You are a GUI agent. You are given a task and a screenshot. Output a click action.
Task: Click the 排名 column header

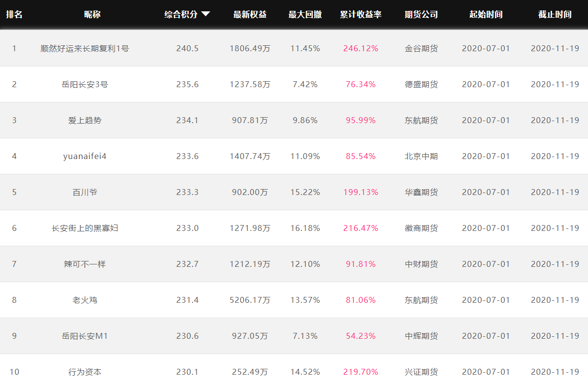click(14, 14)
